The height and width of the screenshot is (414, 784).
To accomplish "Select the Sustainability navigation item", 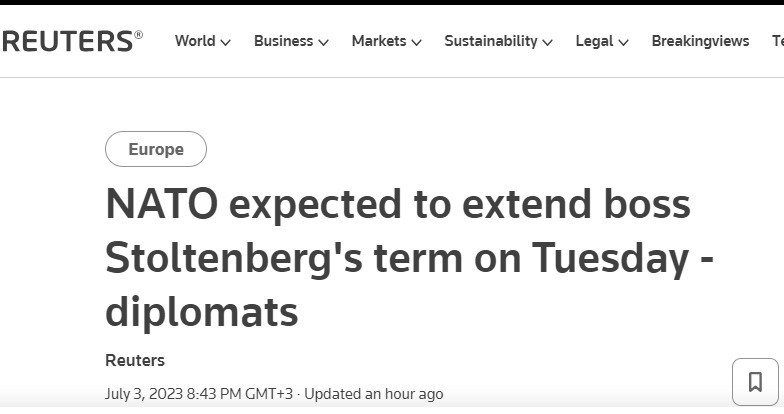I will pos(491,41).
